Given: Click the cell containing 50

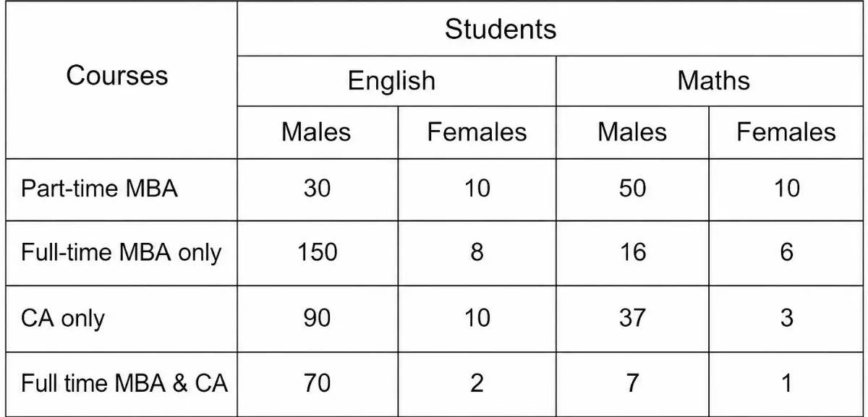Looking at the screenshot, I should 632,189.
